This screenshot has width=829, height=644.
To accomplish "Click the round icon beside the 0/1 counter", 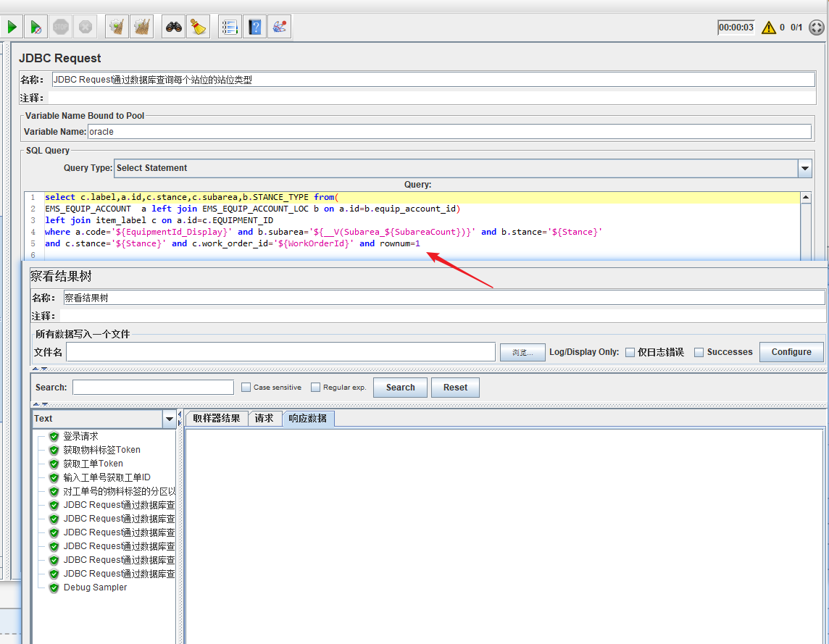I will pyautogui.click(x=817, y=27).
